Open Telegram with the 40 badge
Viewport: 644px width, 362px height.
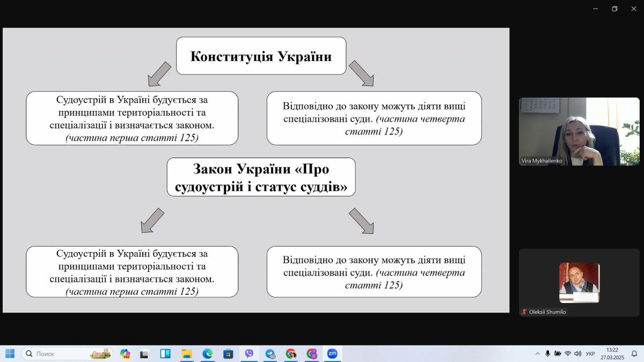pyautogui.click(x=270, y=353)
